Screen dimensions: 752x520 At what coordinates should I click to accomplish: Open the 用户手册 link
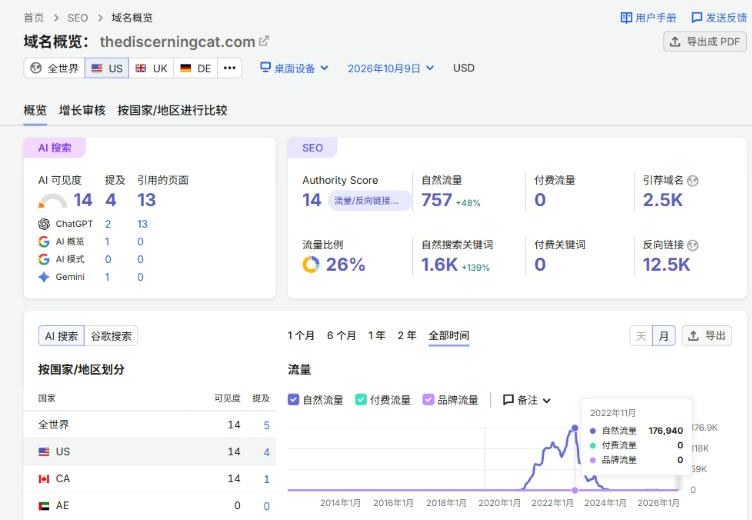click(x=648, y=18)
